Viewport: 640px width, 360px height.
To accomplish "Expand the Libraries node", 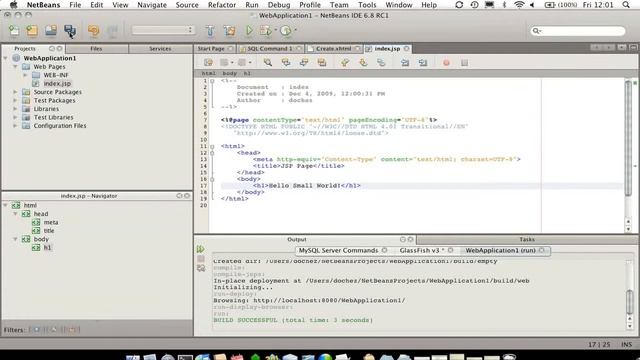I will 15,109.
